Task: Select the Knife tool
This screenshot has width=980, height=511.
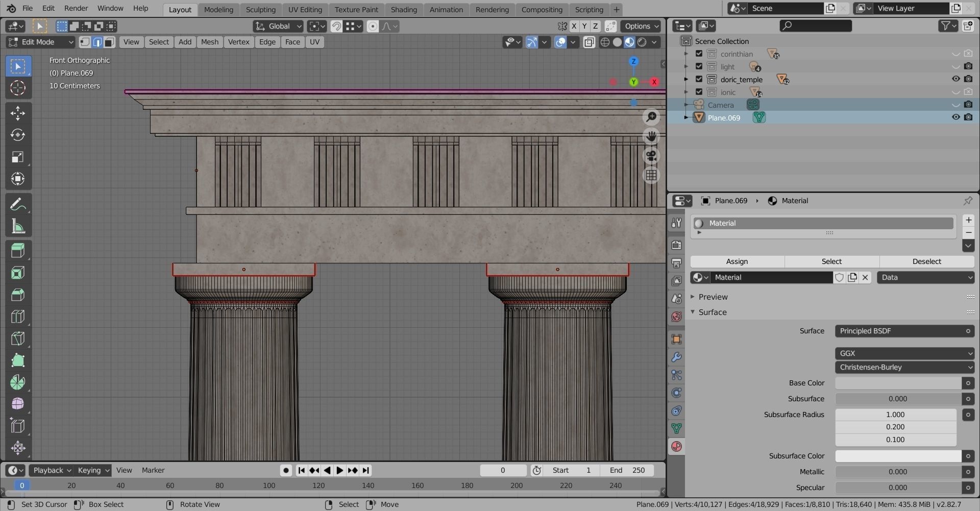Action: tap(18, 338)
